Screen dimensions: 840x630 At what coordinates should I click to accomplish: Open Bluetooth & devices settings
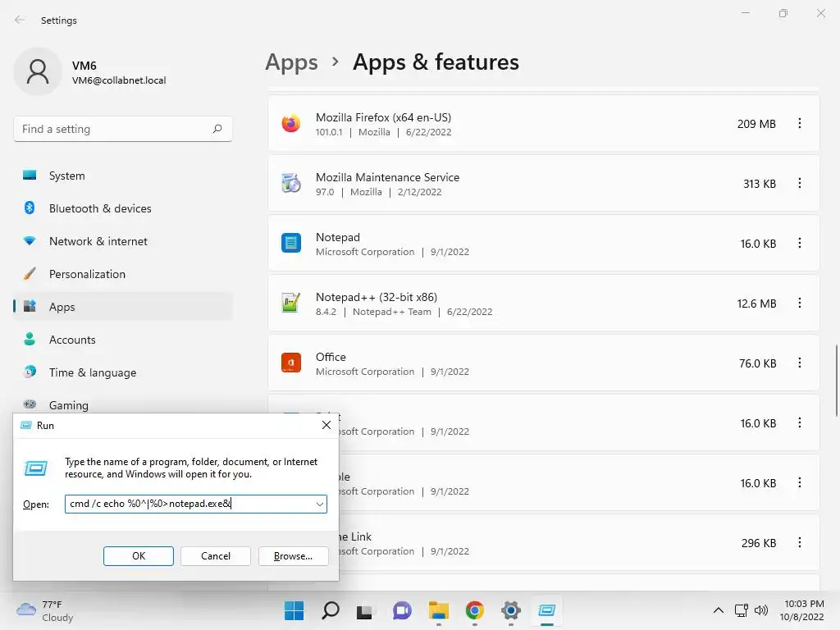[123, 208]
